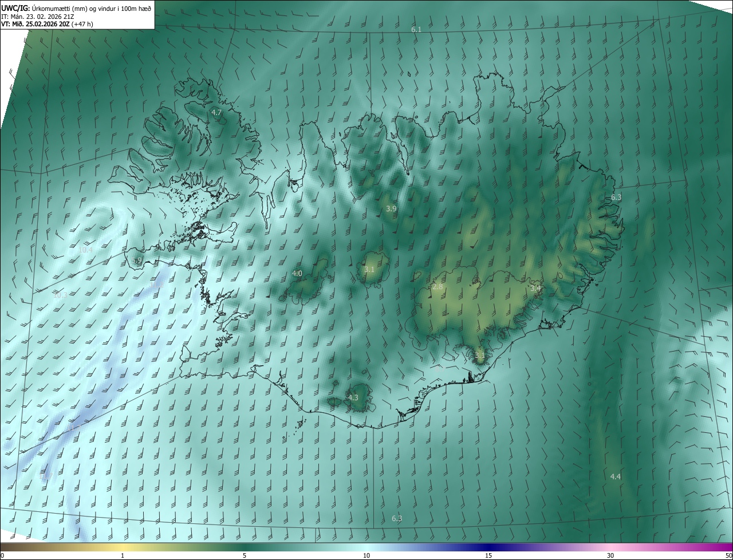Screen dimensions: 733x560
Task: Click the faint 10.3 value west of Iceland
Action: click(60, 295)
